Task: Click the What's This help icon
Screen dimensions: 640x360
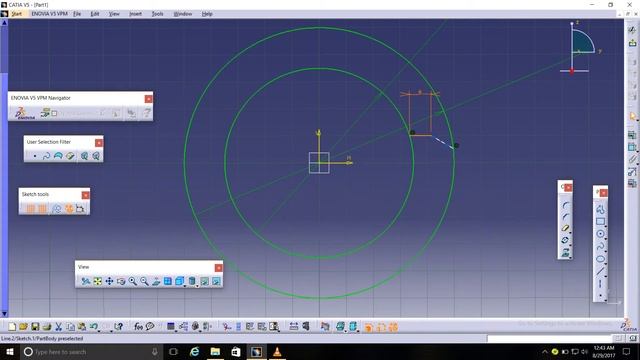Action: pos(118,327)
